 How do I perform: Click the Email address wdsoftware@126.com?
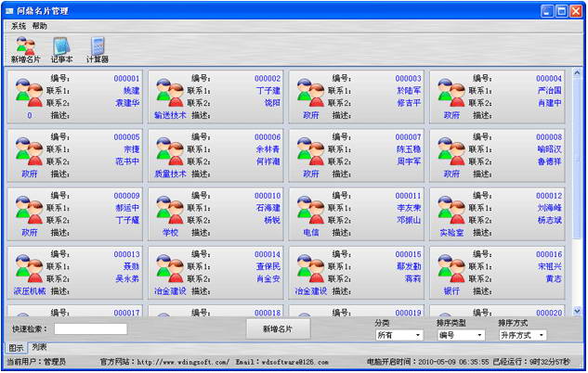[294, 362]
